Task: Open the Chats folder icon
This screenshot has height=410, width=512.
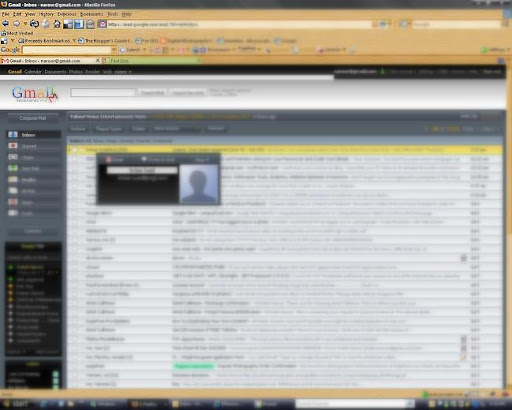Action: [x=13, y=157]
